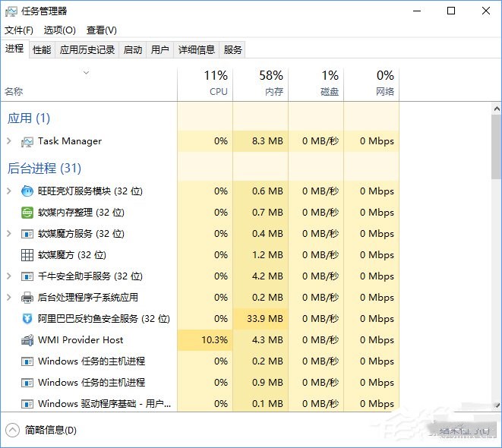
Task: Maximize the 任务管理器 window
Action: pyautogui.click(x=451, y=11)
